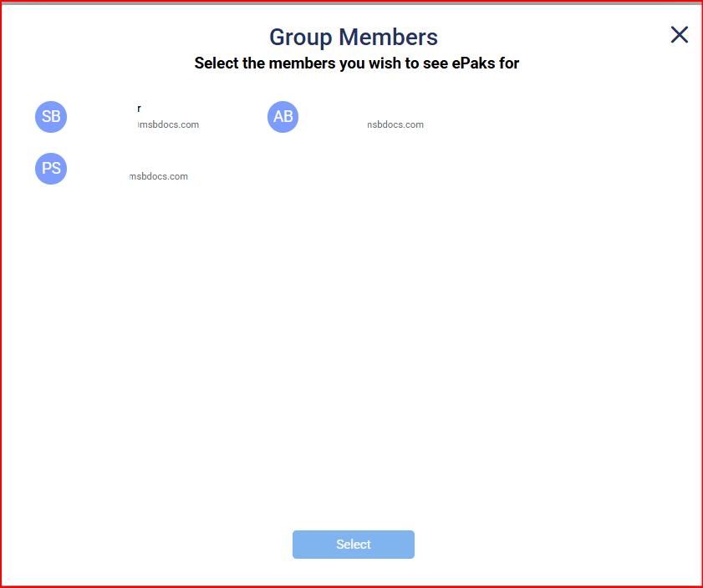Dismiss the dialog using the X icon
The image size is (703, 588).
pos(680,34)
